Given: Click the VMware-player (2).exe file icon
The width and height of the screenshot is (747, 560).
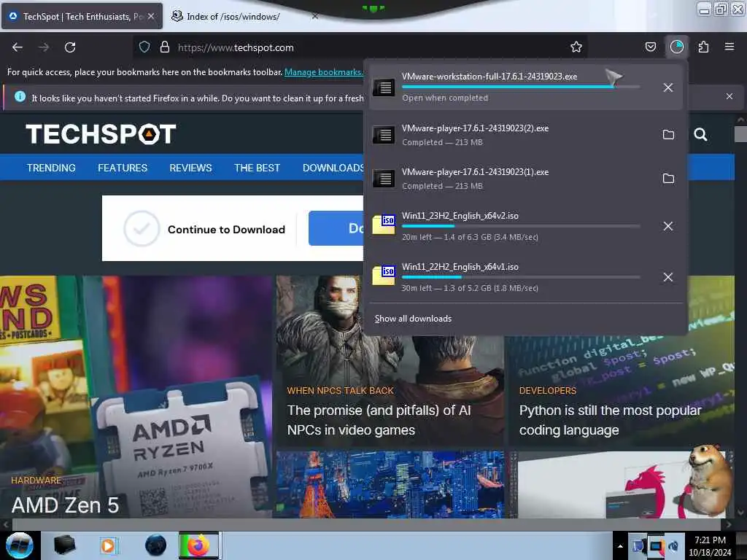Looking at the screenshot, I should point(384,135).
